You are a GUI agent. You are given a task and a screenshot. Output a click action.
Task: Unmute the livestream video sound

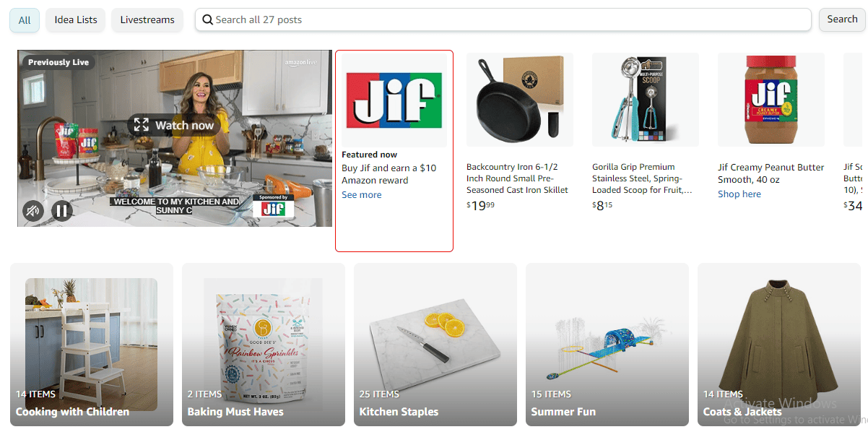tap(32, 211)
